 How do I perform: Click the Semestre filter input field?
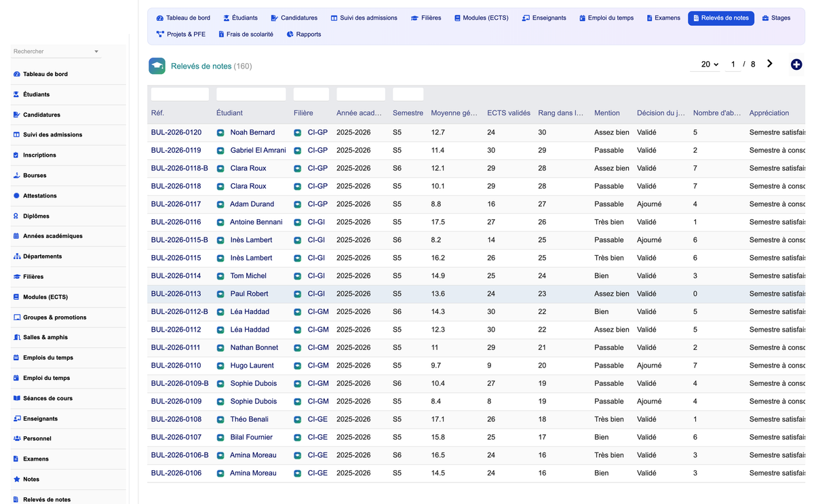coord(408,94)
